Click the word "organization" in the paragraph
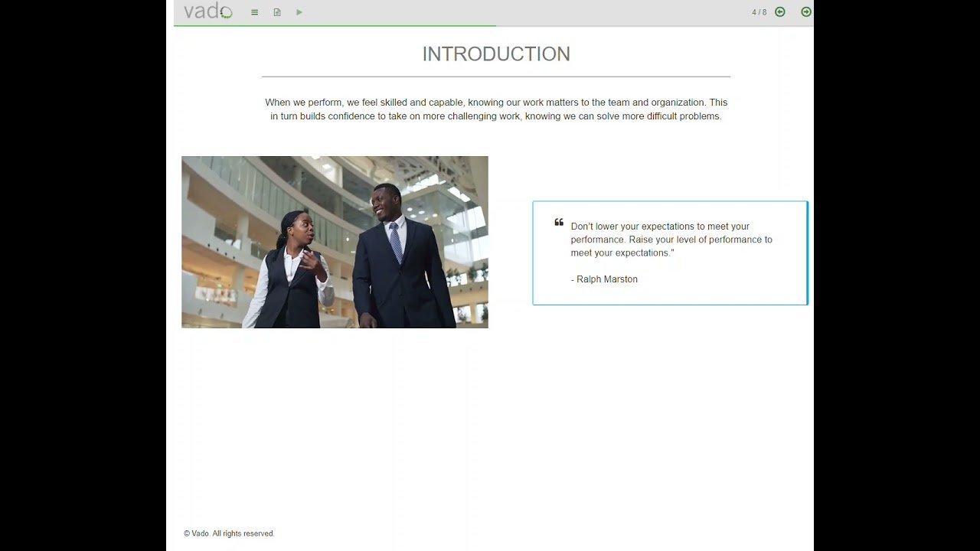The width and height of the screenshot is (980, 551). [678, 103]
